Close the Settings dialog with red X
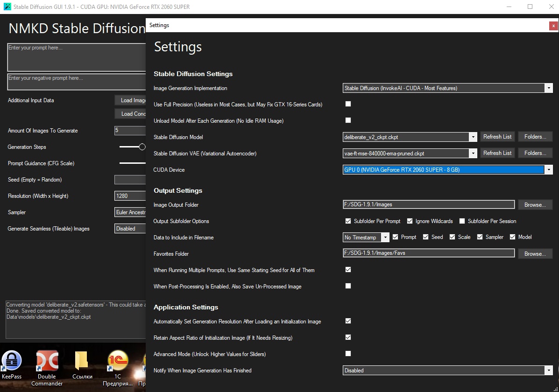Screen dimensions: 559x392 (x=553, y=26)
